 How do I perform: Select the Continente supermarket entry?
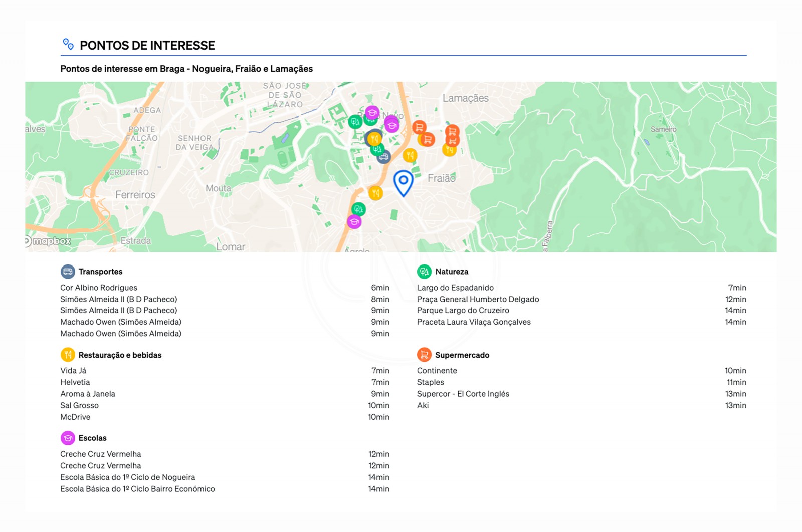pos(437,371)
